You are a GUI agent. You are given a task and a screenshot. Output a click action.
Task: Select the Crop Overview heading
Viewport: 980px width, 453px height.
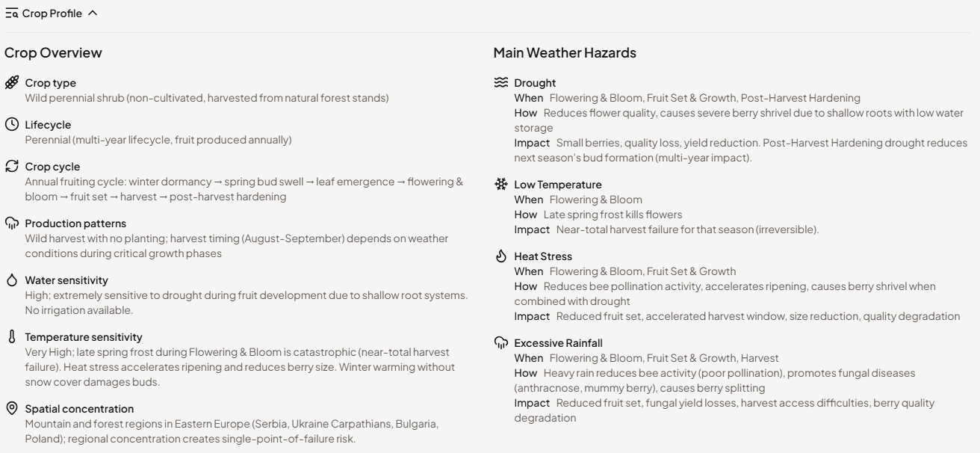[53, 53]
